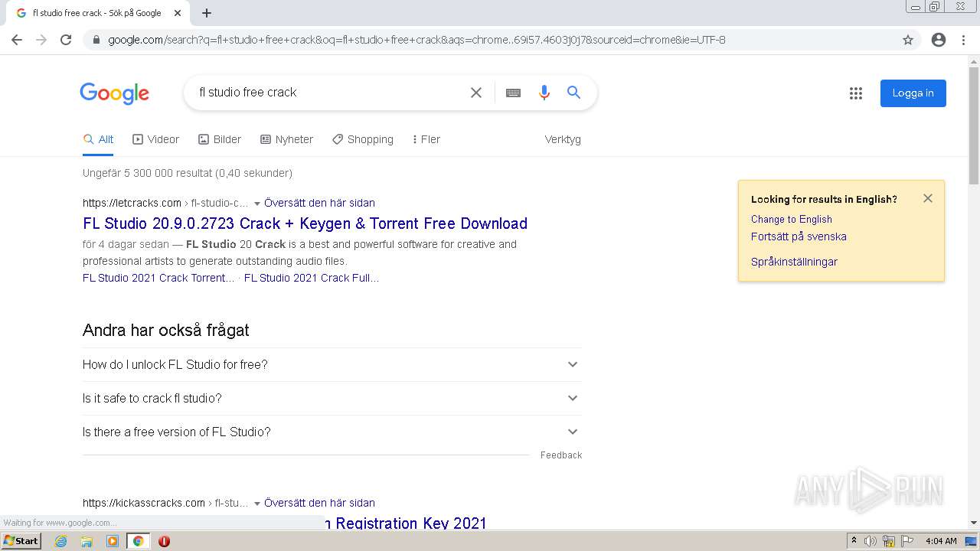Expand 'Is it safe to crack fl studio?'

(x=332, y=399)
